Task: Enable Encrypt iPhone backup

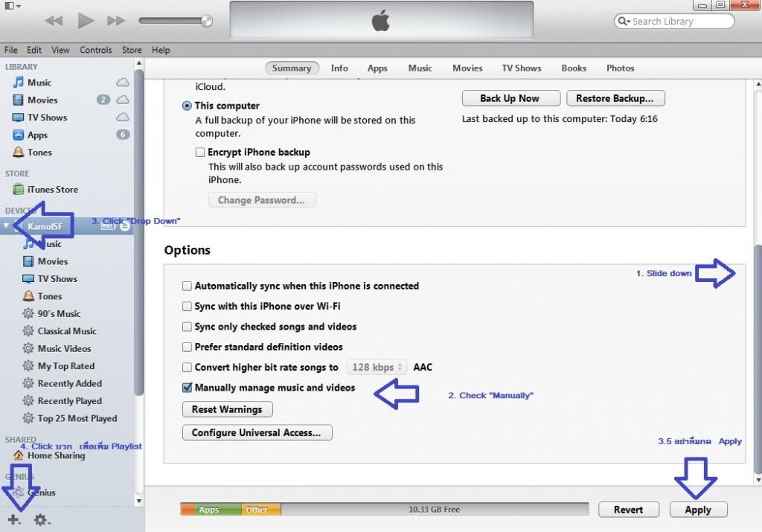Action: [199, 153]
